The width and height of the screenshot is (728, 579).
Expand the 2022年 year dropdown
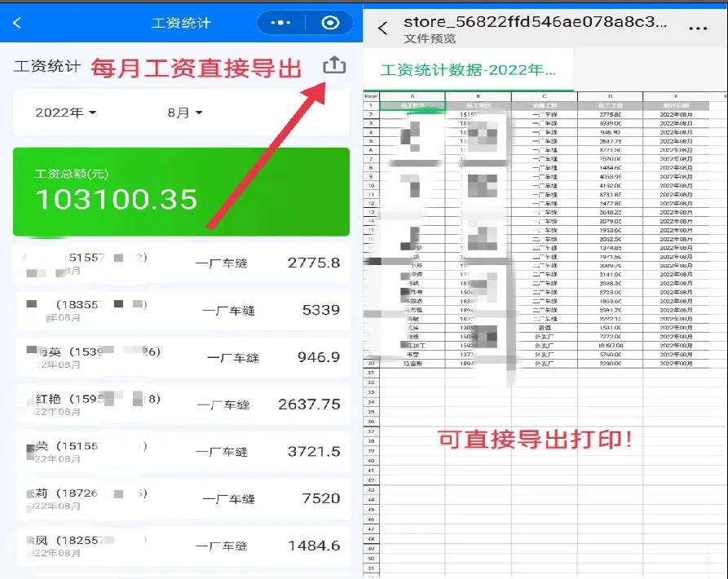[66, 113]
